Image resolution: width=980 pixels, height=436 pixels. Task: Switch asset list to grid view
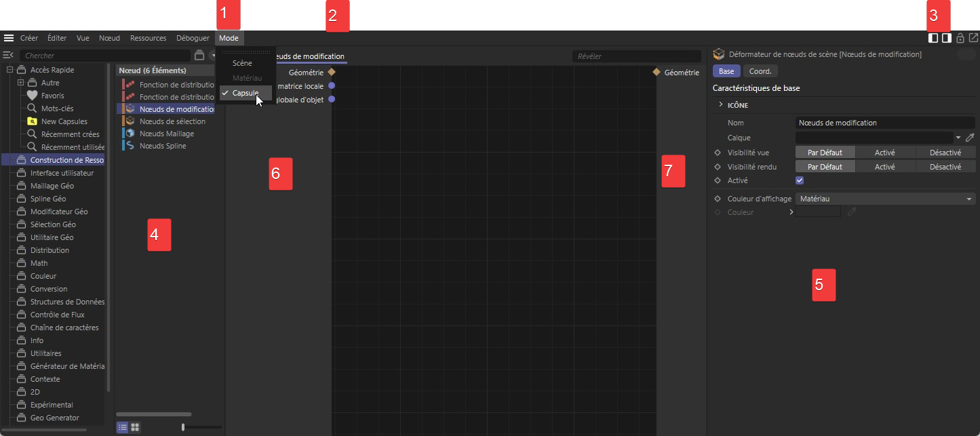[x=135, y=427]
